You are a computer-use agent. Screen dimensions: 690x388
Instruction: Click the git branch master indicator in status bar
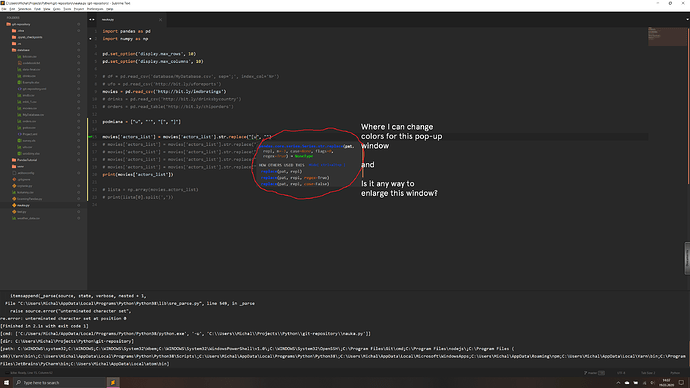[x=594, y=373]
